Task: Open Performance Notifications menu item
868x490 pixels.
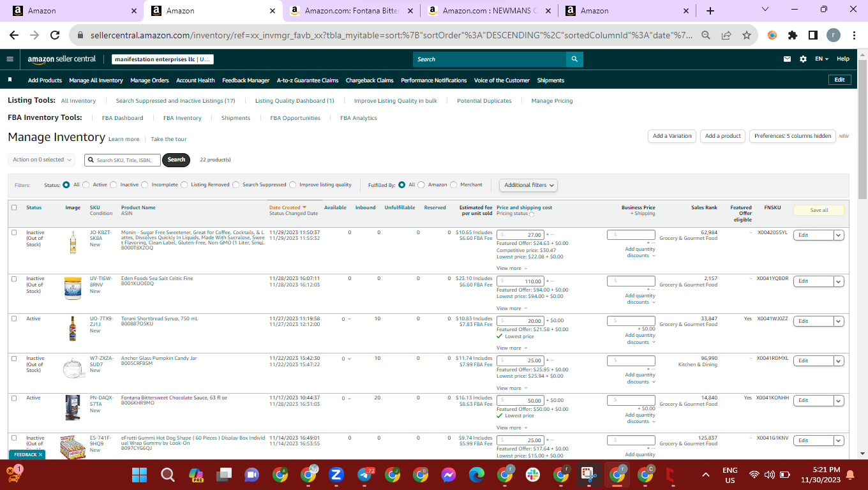Action: click(x=434, y=80)
